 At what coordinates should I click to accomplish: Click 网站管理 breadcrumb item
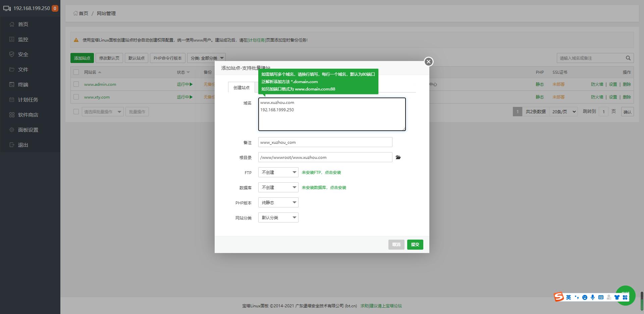point(106,13)
